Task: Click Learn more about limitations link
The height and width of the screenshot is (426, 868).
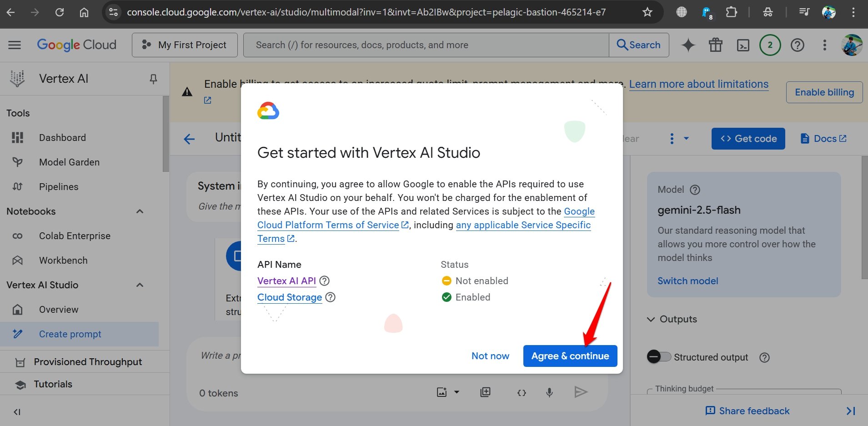Action: (699, 84)
